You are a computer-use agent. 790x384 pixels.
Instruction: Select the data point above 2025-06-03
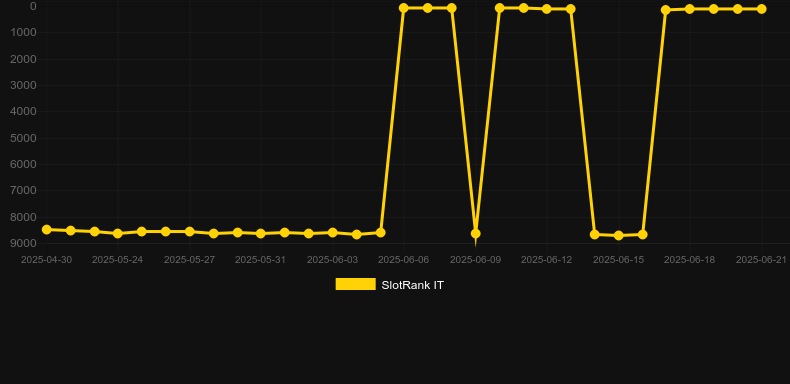(333, 232)
